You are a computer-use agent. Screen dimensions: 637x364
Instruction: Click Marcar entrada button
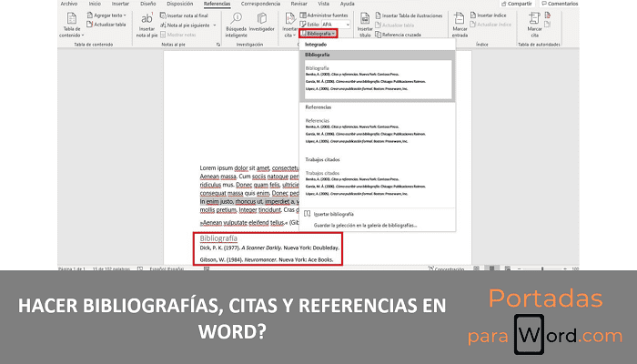coord(460,25)
